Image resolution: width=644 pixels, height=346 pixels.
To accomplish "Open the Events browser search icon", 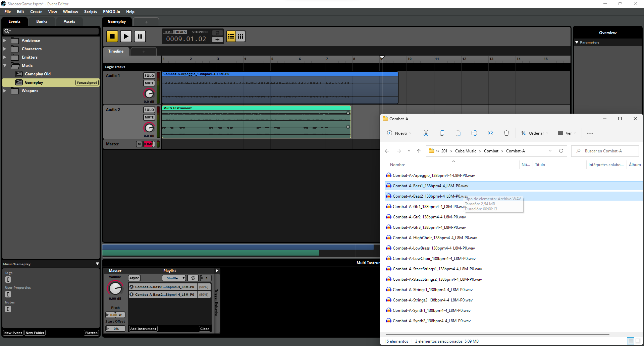I will (x=7, y=31).
